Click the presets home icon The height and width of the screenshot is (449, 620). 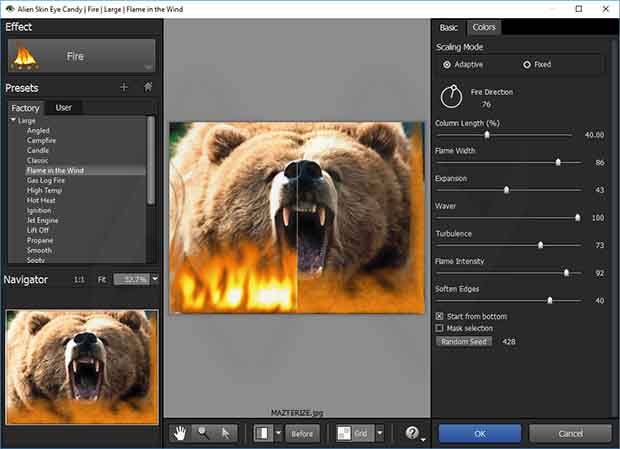pos(148,88)
